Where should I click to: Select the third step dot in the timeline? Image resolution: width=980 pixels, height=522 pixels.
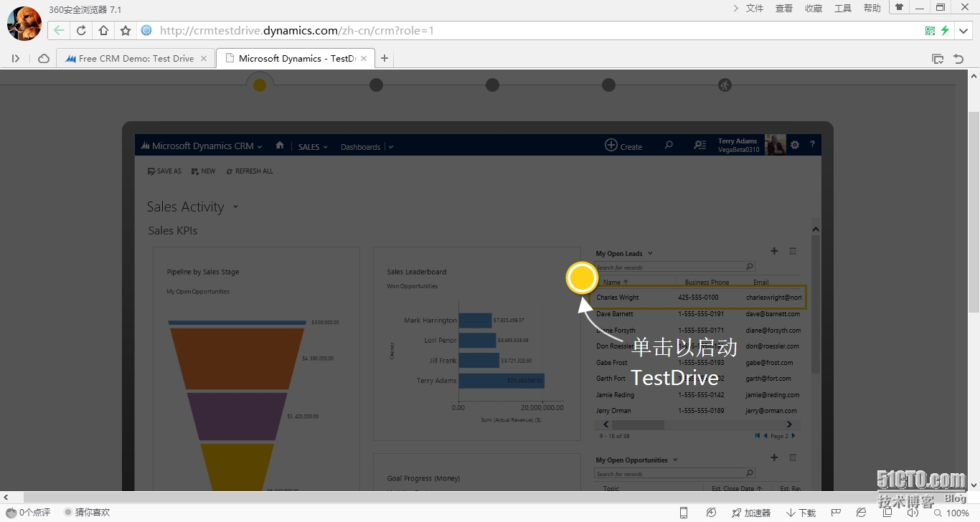click(492, 85)
